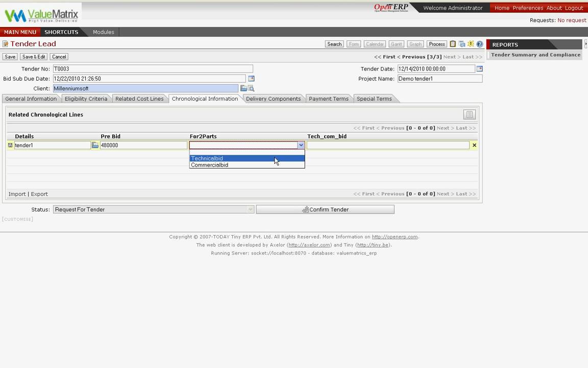Go to First record in top pager

(385, 57)
